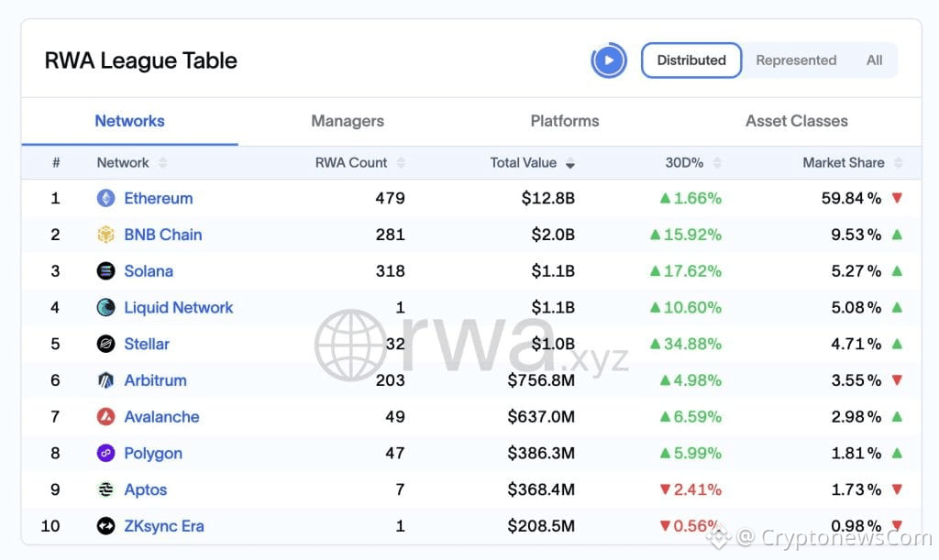The height and width of the screenshot is (560, 939).
Task: Click the Avalanche logo icon
Action: [x=106, y=417]
